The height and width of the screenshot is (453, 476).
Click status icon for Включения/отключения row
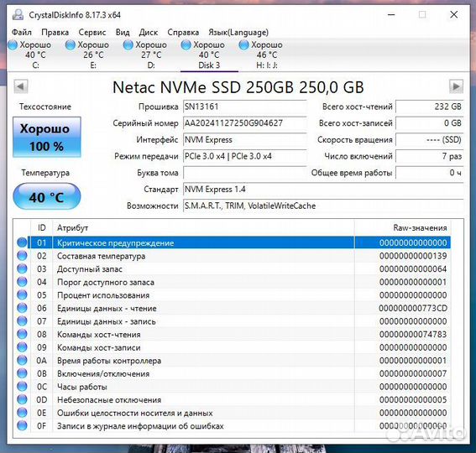tap(22, 373)
